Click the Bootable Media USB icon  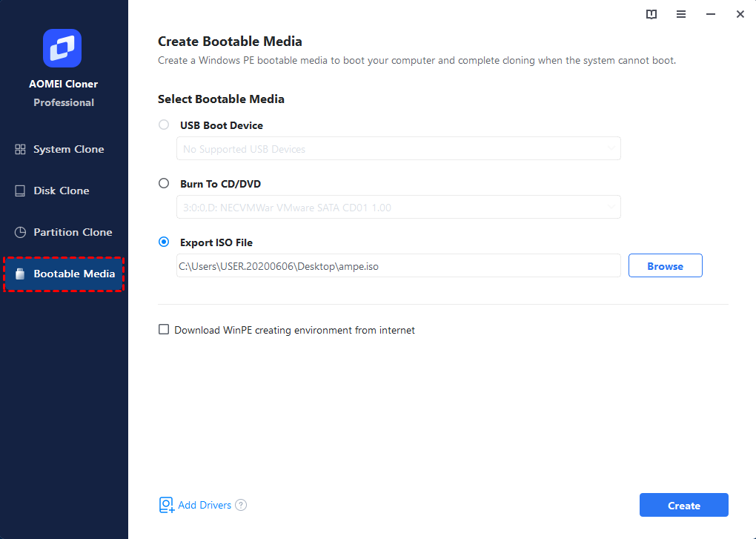tap(20, 274)
